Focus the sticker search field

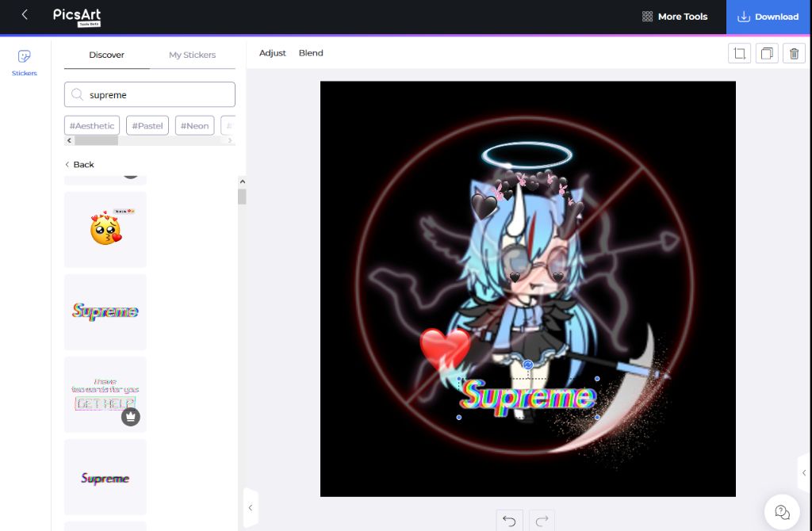pos(150,95)
